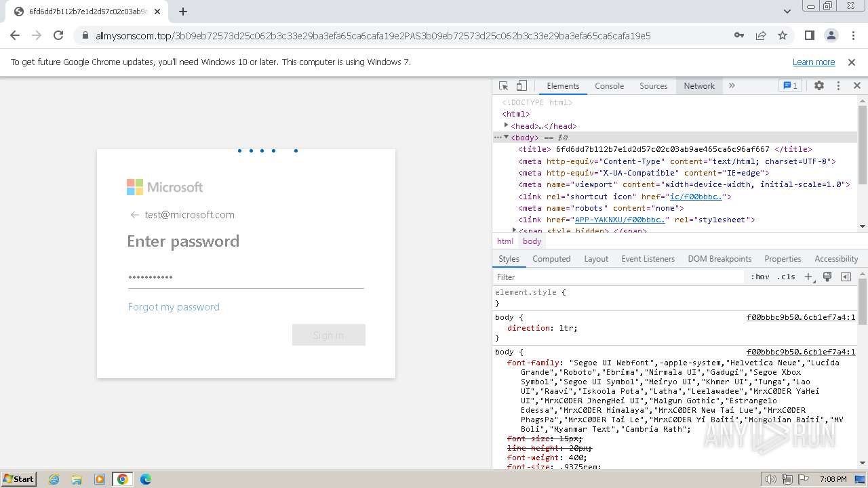Open stylesheet source link for direction rule
This screenshot has width=868, height=488.
(x=801, y=317)
